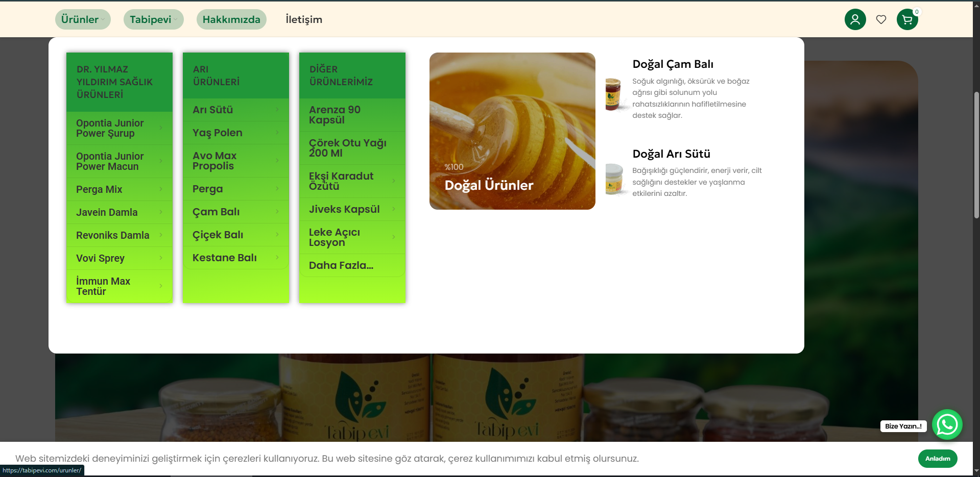Click the WhatsApp chat icon

point(947,424)
